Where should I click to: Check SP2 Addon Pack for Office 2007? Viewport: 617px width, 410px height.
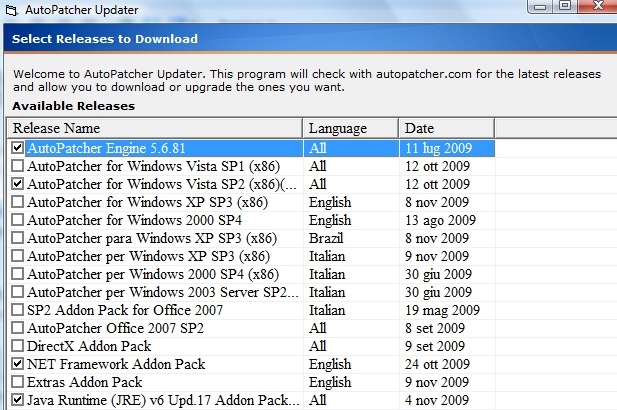pyautogui.click(x=17, y=310)
